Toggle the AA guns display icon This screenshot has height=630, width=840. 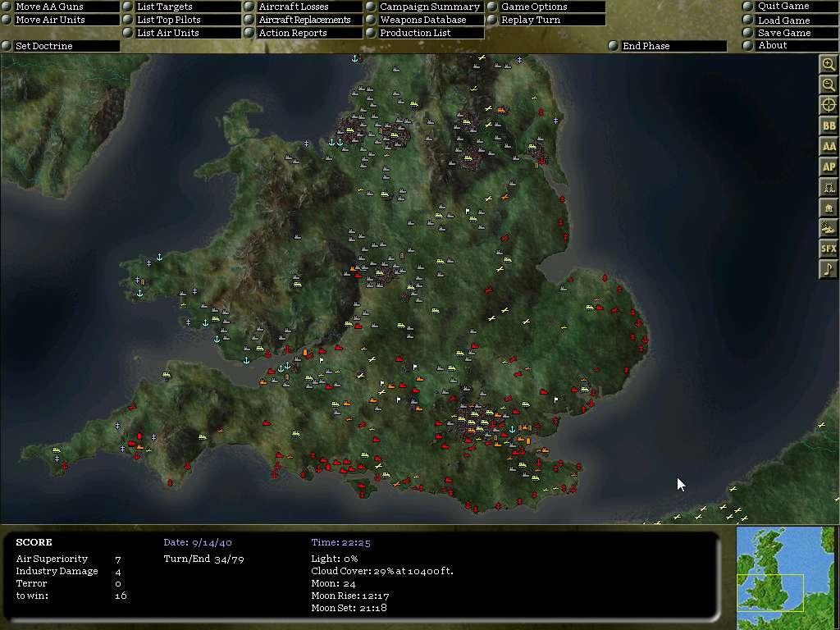click(x=829, y=146)
